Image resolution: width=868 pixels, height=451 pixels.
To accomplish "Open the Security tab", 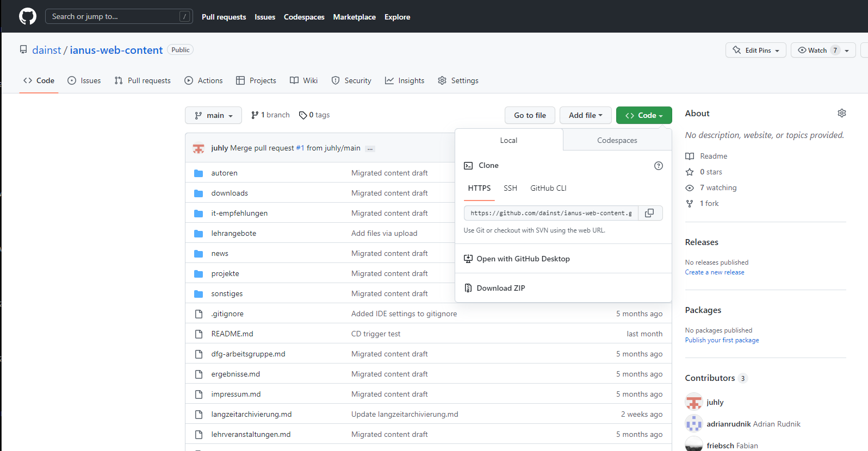I will pos(351,80).
